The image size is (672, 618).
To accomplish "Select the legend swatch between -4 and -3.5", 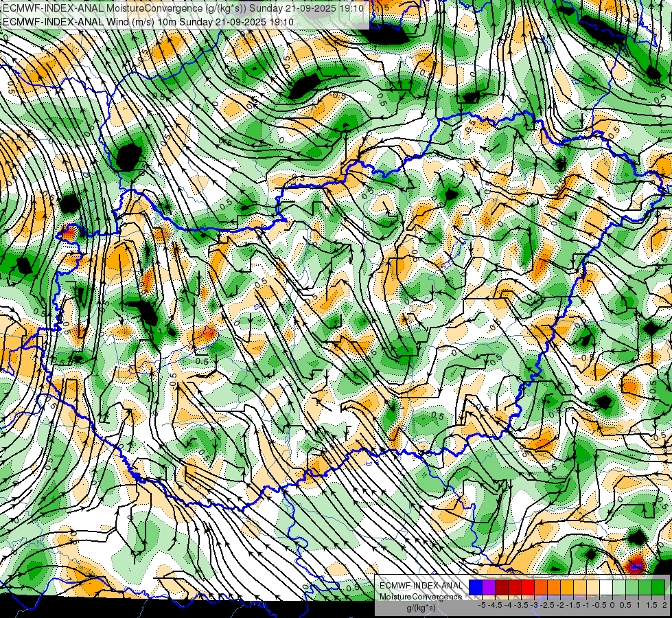I will coord(515,587).
